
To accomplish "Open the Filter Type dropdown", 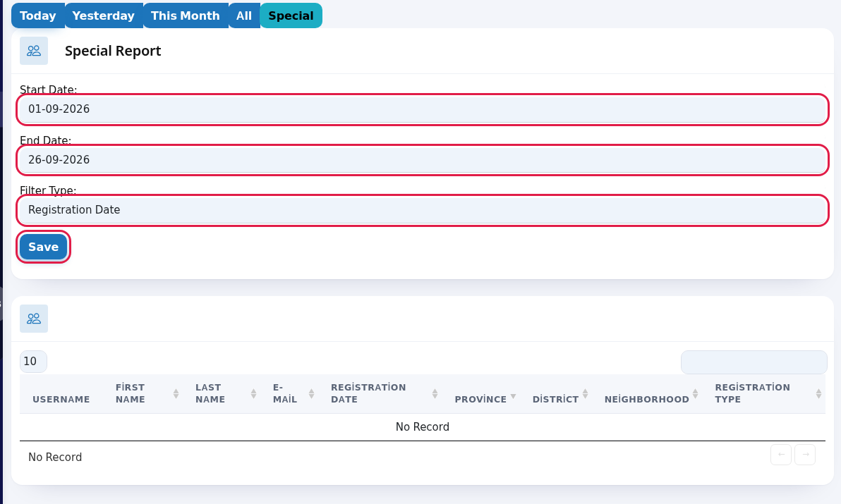I will click(423, 210).
